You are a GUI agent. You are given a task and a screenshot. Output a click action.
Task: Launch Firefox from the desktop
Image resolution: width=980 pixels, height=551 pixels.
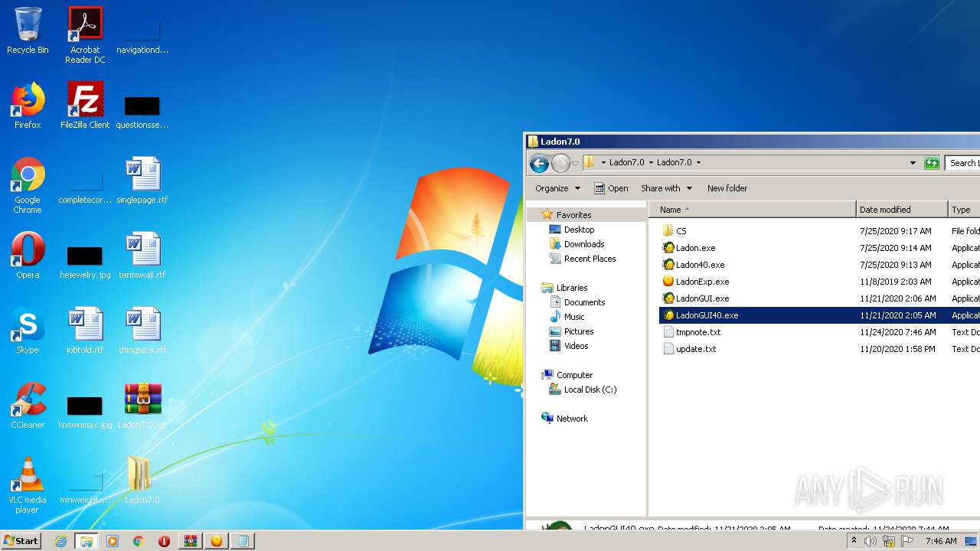pos(28,106)
